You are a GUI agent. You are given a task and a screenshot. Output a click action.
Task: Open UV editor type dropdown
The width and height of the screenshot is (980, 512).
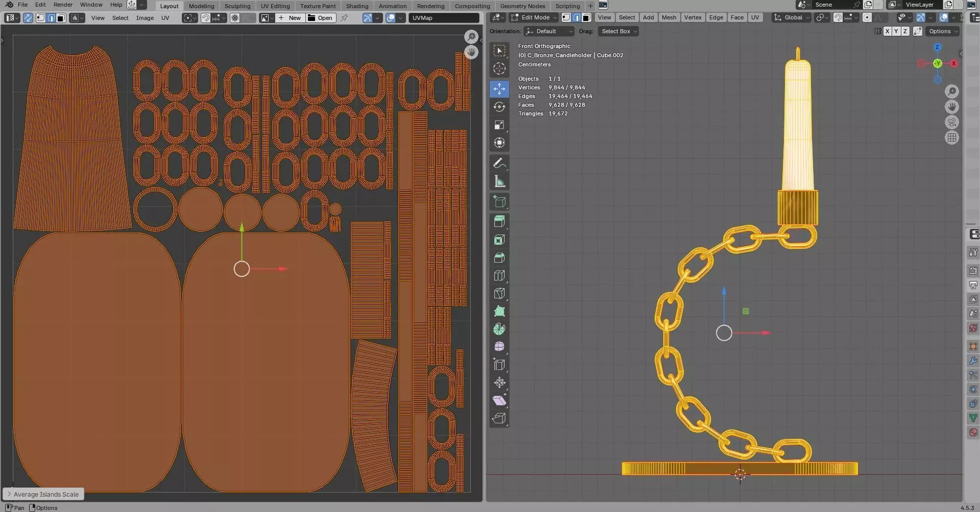[x=12, y=18]
